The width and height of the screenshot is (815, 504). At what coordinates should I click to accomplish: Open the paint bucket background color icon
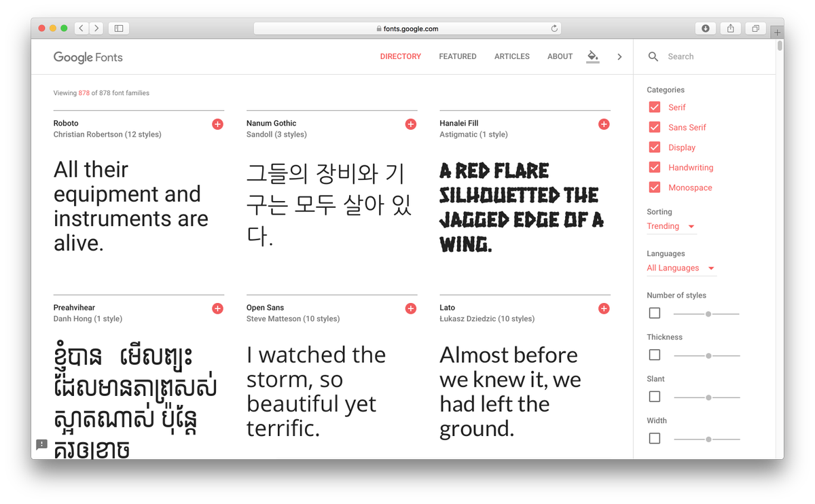pos(593,56)
